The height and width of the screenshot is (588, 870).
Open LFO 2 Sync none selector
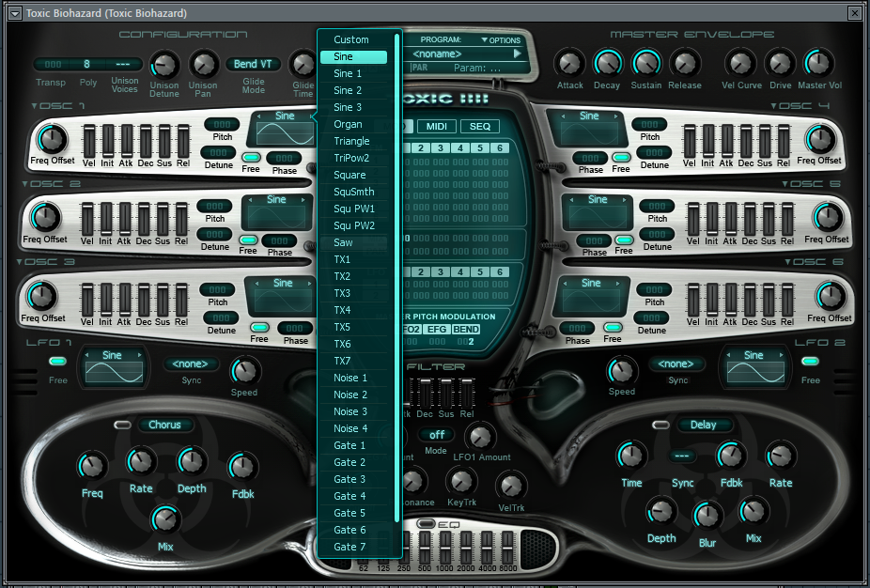click(x=676, y=364)
